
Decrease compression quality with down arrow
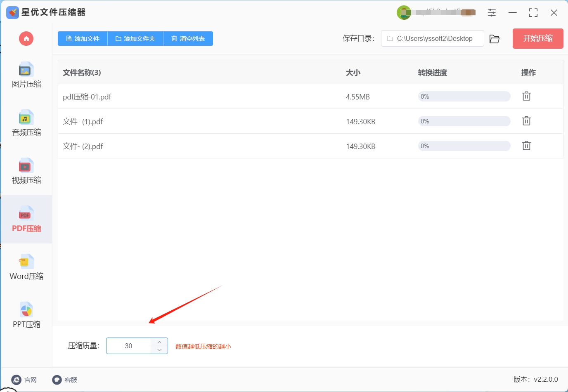click(x=159, y=350)
